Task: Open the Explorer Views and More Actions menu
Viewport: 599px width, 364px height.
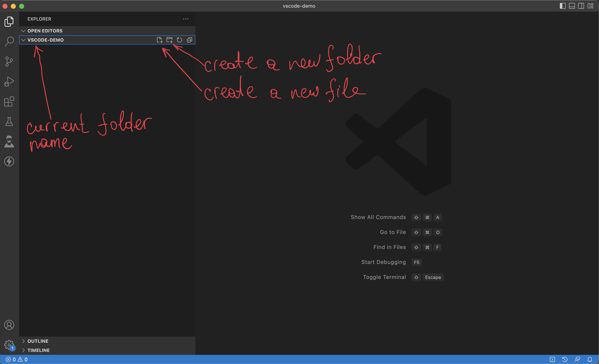Action: [186, 19]
